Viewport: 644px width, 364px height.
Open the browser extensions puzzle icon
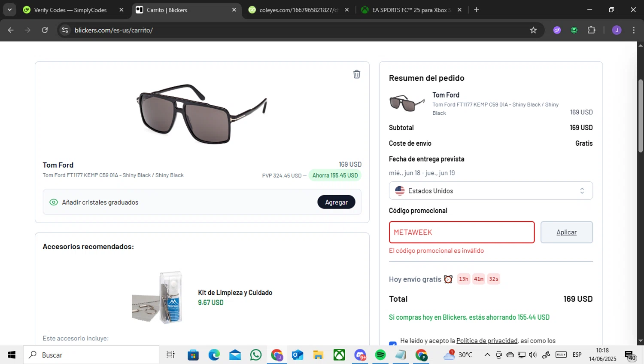(591, 30)
